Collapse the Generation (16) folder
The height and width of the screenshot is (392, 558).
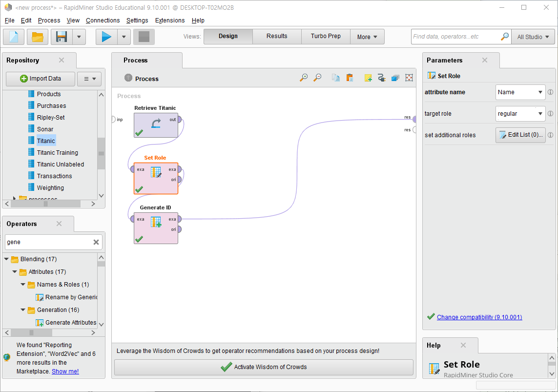click(x=23, y=310)
